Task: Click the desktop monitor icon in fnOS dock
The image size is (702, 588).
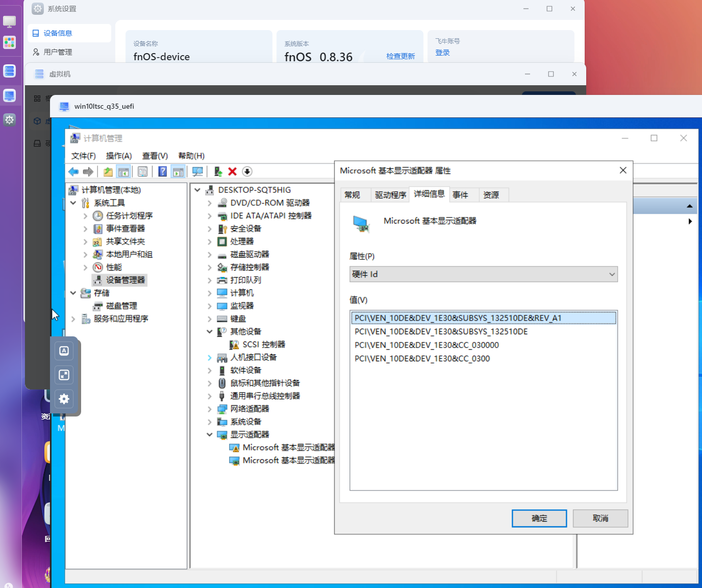Action: [x=10, y=21]
